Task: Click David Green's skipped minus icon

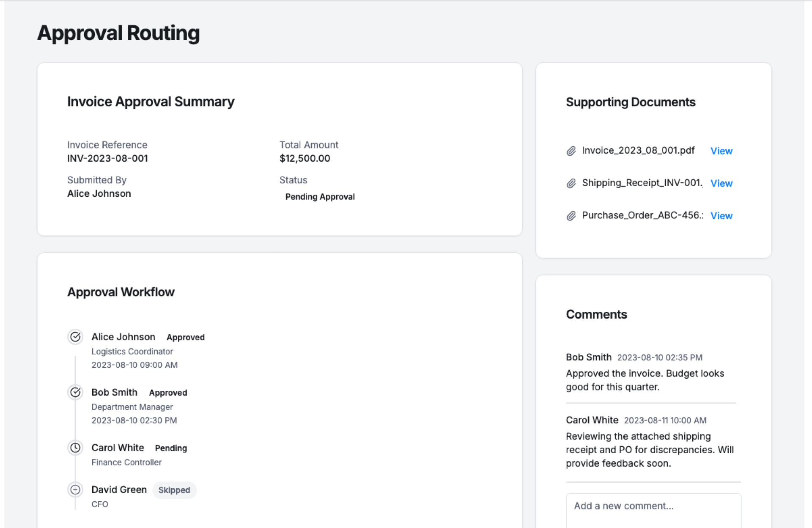Action: tap(75, 489)
